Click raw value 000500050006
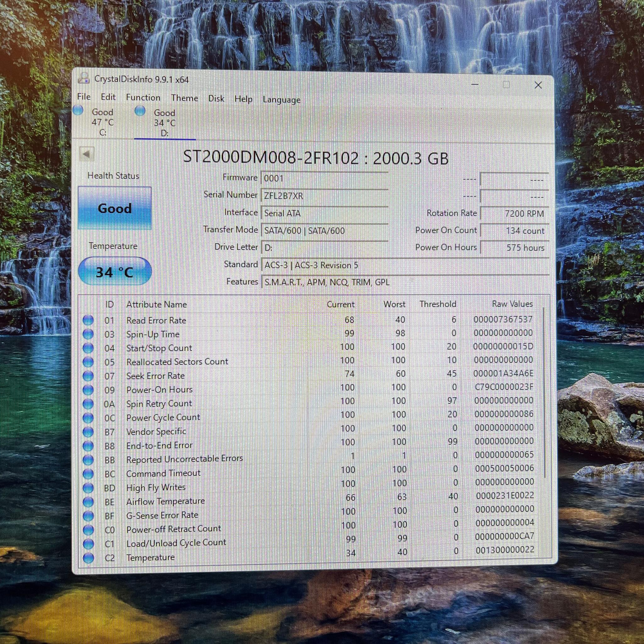The width and height of the screenshot is (644, 644). tap(504, 468)
